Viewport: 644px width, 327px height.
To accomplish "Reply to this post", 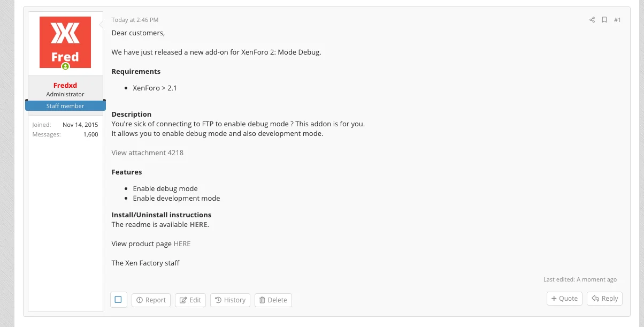I will [x=604, y=299].
